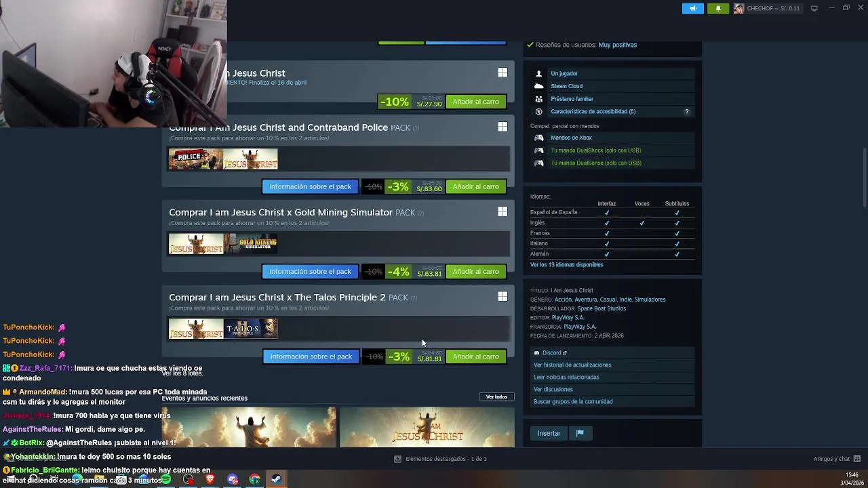Open event image with I Am Jesus Christ logo
Viewport: 868px width, 488px height.
[x=427, y=427]
